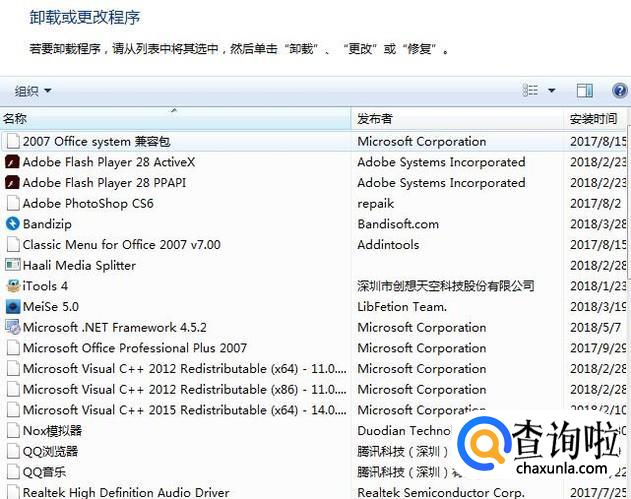Click the QQ浏览器 row icon
Image resolution: width=631 pixels, height=499 pixels.
[13, 451]
